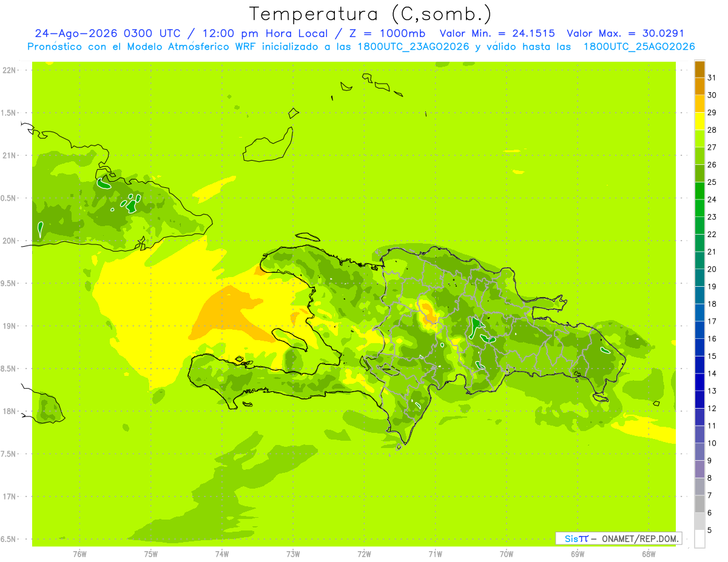This screenshot has width=728, height=562.
Task: Click the colorbar value label '15'
Action: click(712, 356)
